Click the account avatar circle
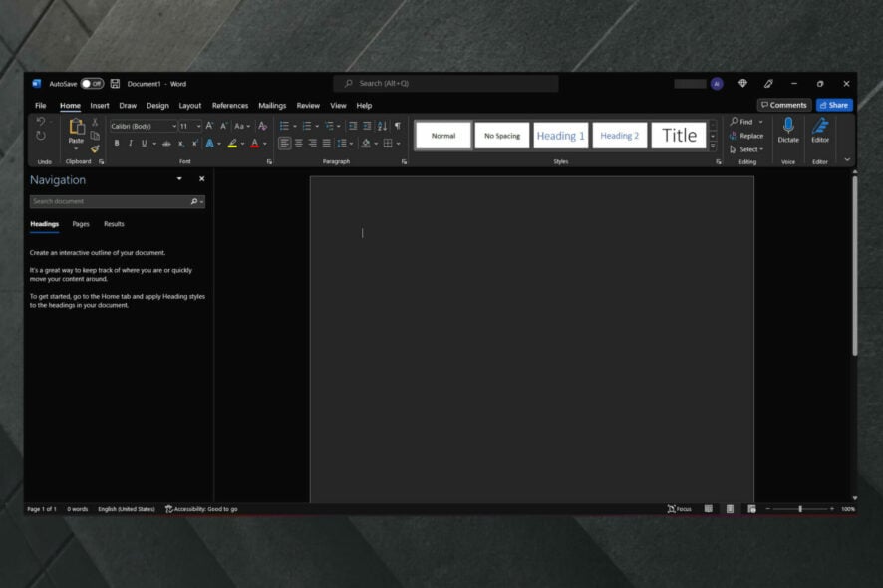 point(717,84)
